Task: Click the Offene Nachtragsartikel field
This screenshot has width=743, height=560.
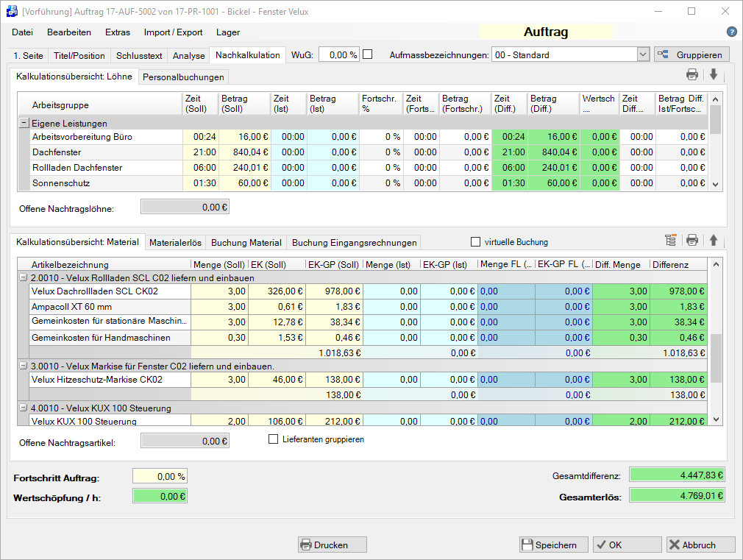Action: pos(185,441)
